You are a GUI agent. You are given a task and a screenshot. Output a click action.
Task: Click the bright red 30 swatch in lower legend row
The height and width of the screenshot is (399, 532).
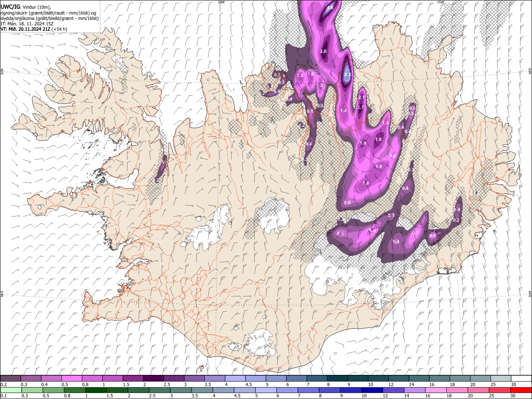pyautogui.click(x=520, y=390)
